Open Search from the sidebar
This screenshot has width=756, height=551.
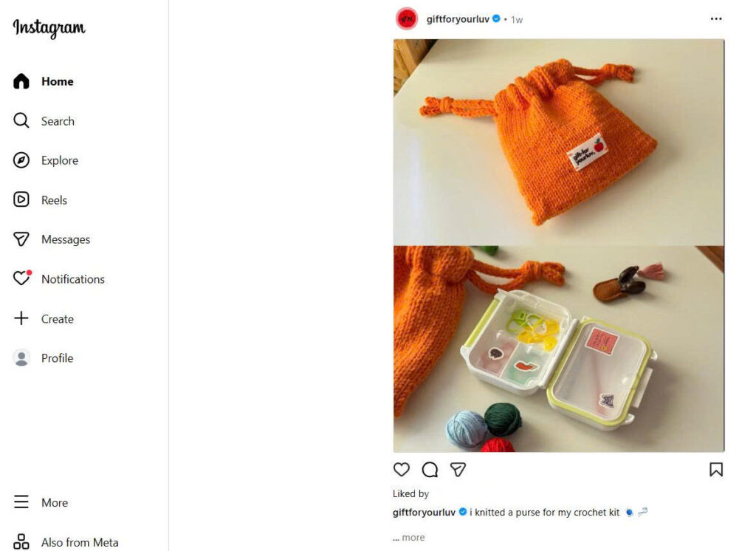coord(22,121)
